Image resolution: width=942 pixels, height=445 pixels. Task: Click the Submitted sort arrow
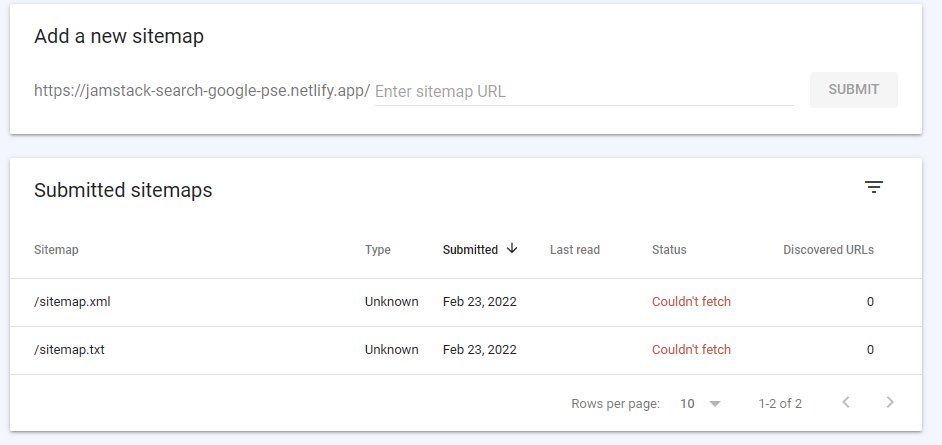pos(512,249)
